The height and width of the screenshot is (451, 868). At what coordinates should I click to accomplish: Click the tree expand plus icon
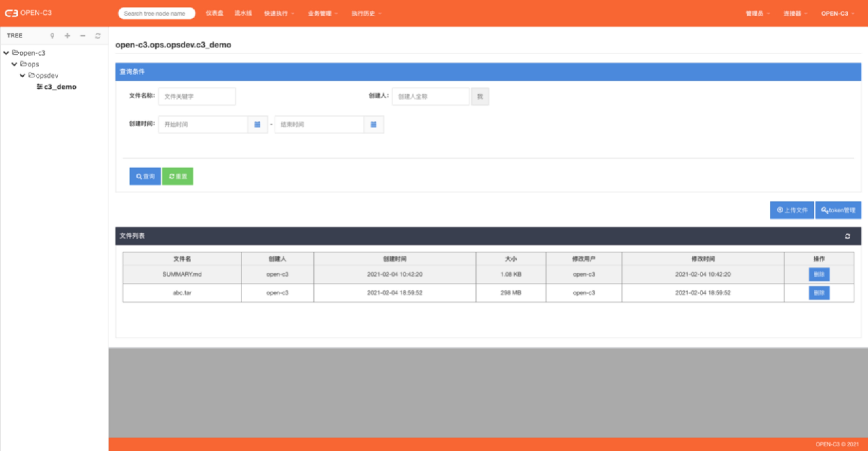[67, 36]
